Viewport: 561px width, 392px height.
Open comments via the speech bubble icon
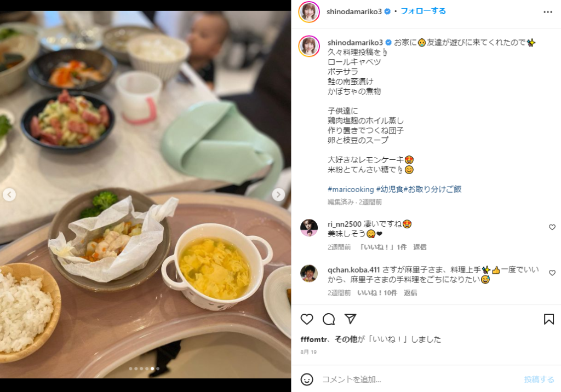coord(329,319)
